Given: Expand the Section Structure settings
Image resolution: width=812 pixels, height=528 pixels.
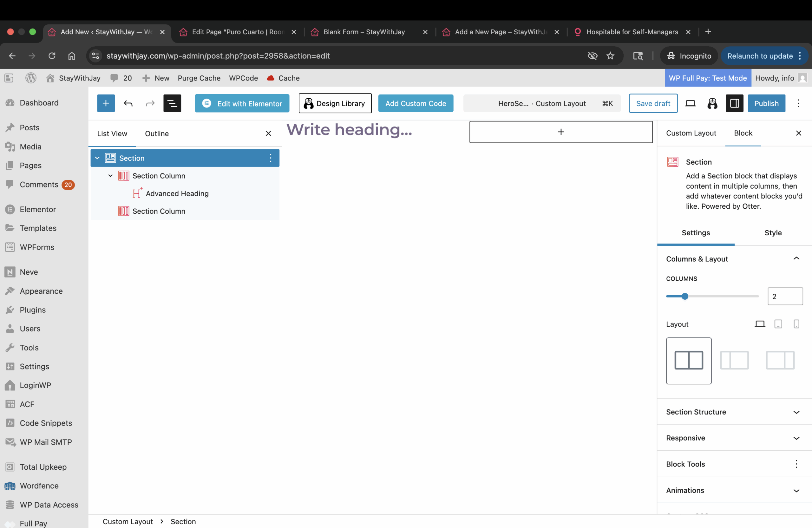Looking at the screenshot, I should tap(796, 412).
